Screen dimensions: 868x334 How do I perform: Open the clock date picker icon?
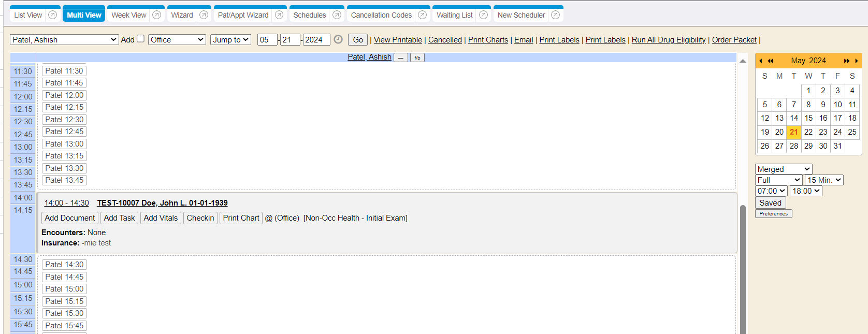pos(338,39)
